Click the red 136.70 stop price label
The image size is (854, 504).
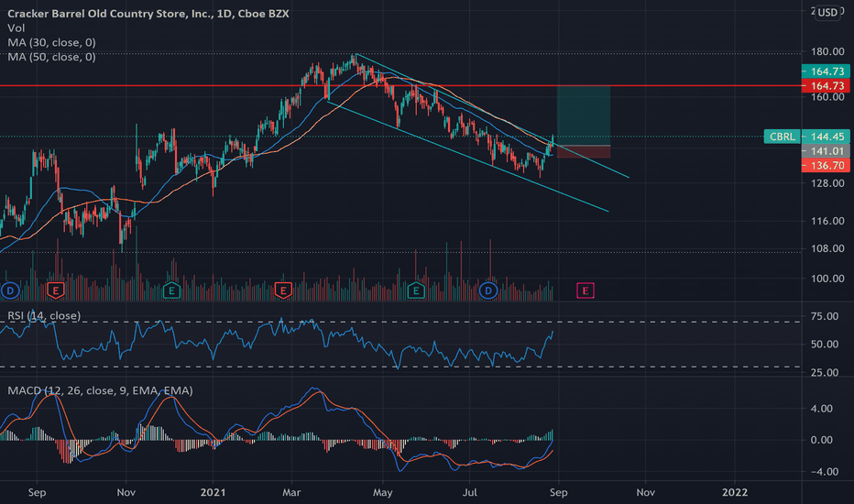click(826, 165)
